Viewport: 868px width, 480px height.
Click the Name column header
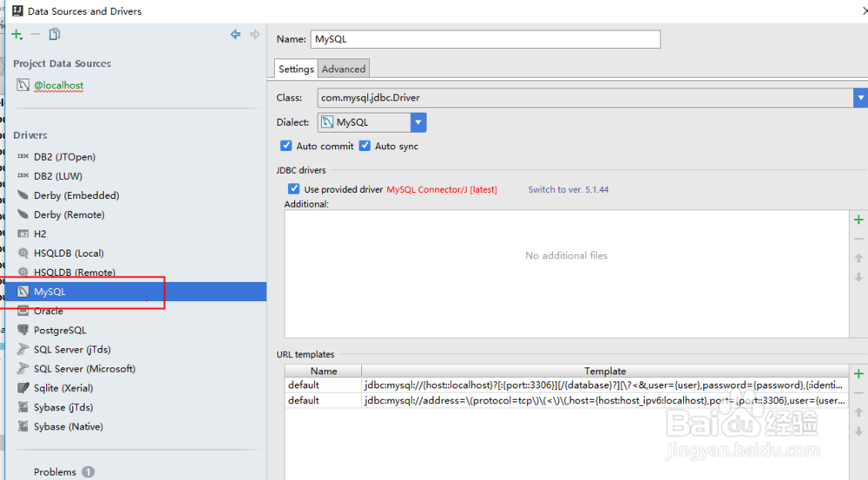tap(323, 371)
